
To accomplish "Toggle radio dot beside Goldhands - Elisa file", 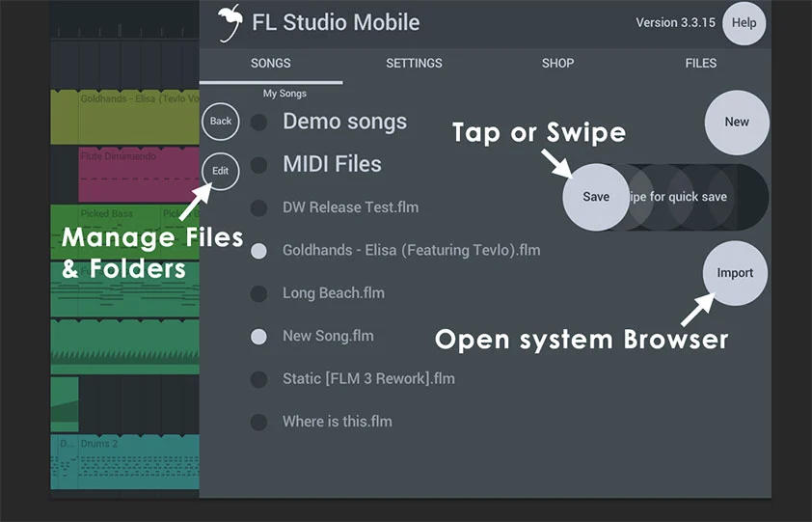I will coord(258,251).
